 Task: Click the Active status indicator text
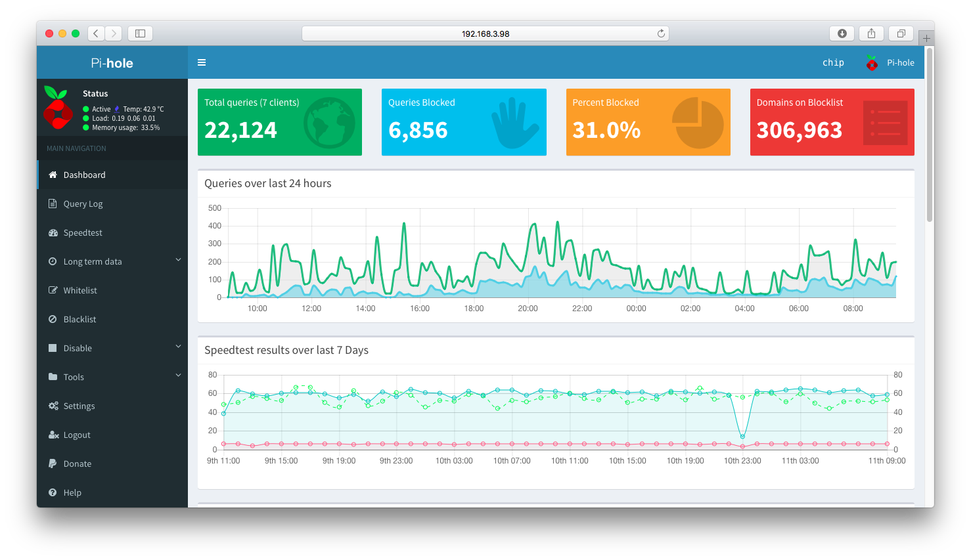point(101,109)
